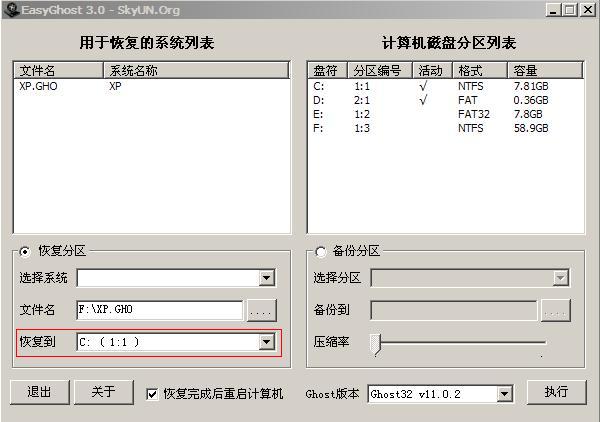
Task: Click the 格式 column header
Action: coord(480,70)
